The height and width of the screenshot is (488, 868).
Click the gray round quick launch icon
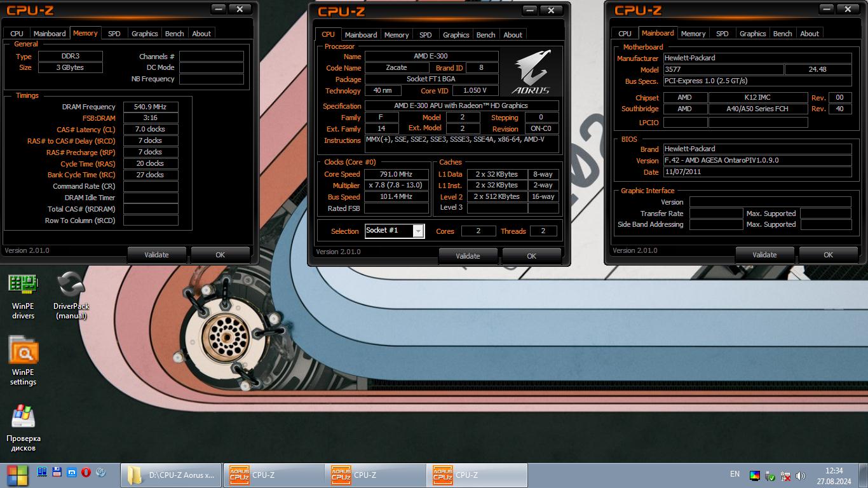[100, 472]
